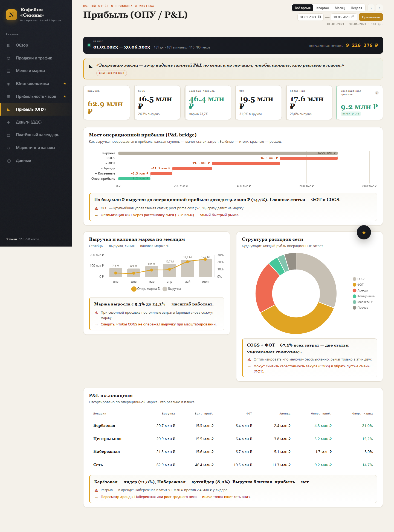Viewport: 394px width, 532px height.
Task: Switch to the Неделя period tab
Action: pyautogui.click(x=356, y=8)
